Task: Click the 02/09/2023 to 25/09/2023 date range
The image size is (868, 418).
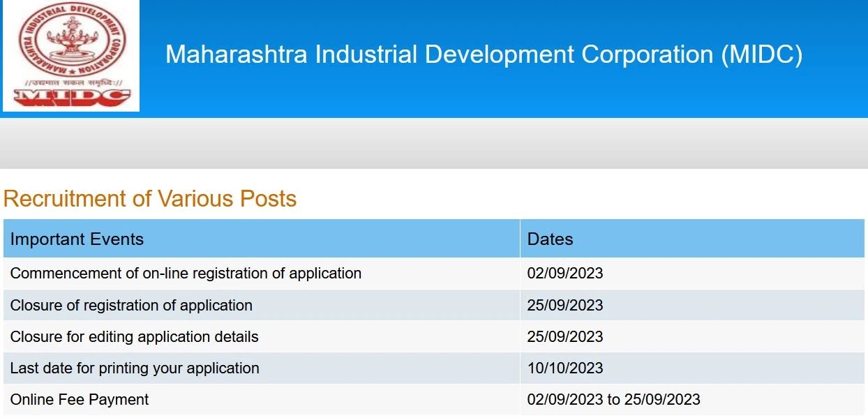Action: [613, 399]
